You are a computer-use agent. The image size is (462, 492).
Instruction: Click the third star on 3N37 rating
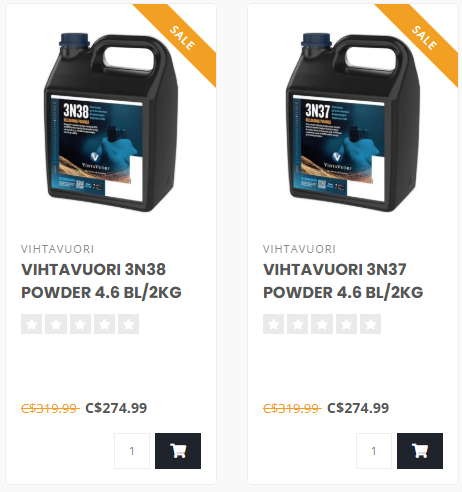[322, 324]
